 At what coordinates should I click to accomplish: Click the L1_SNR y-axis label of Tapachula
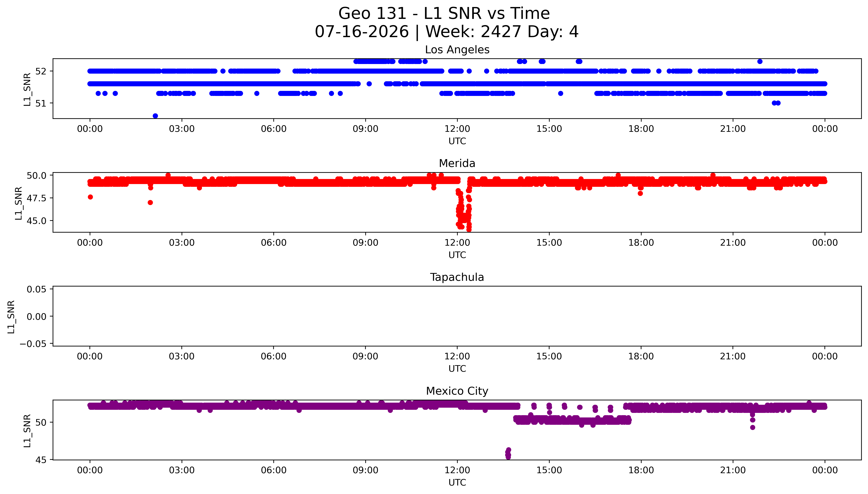click(x=11, y=317)
